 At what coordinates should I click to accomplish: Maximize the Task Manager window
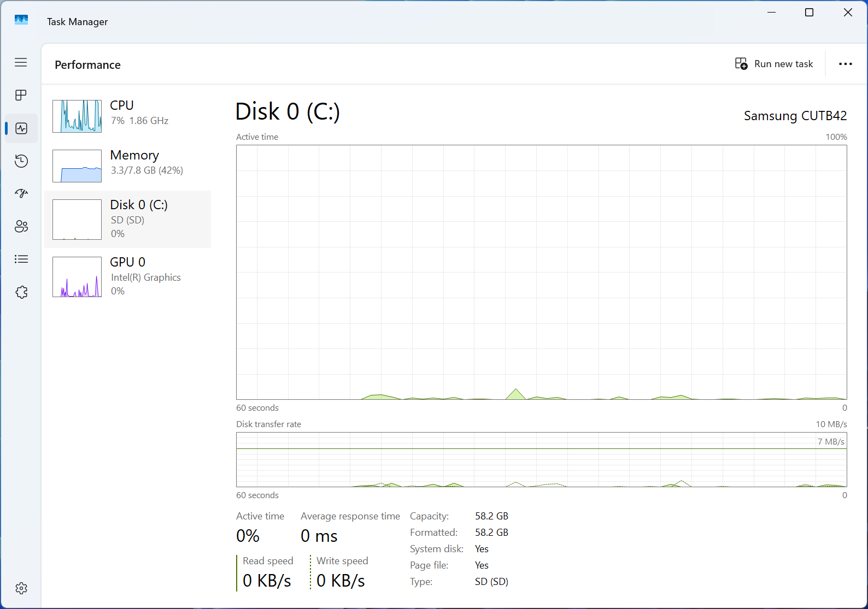click(809, 13)
